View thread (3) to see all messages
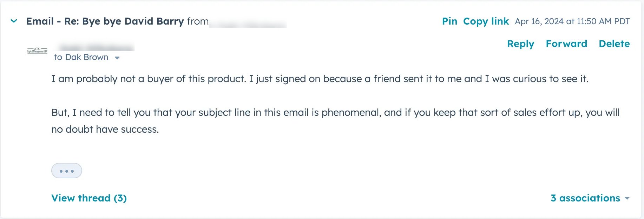644x219 pixels. 88,198
